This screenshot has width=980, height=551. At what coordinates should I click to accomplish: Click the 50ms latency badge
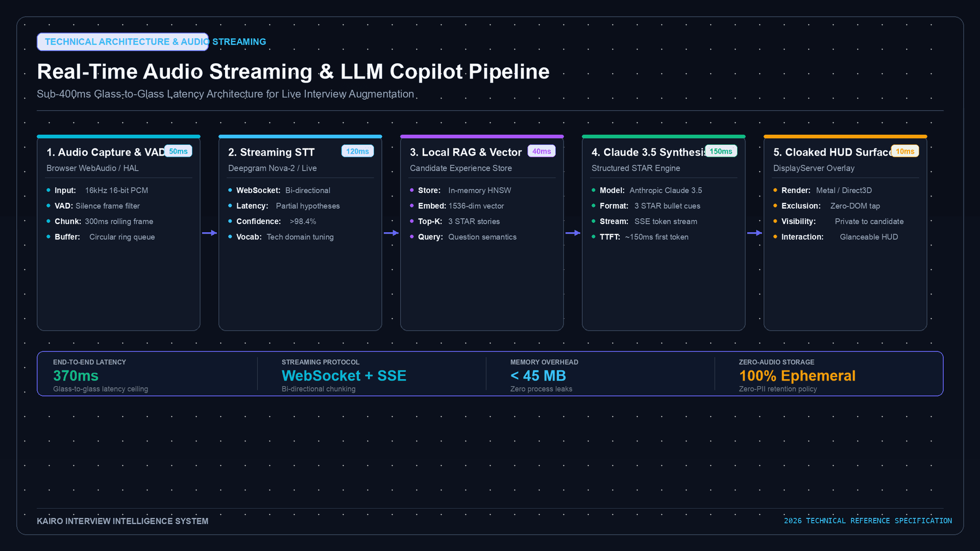click(x=178, y=151)
